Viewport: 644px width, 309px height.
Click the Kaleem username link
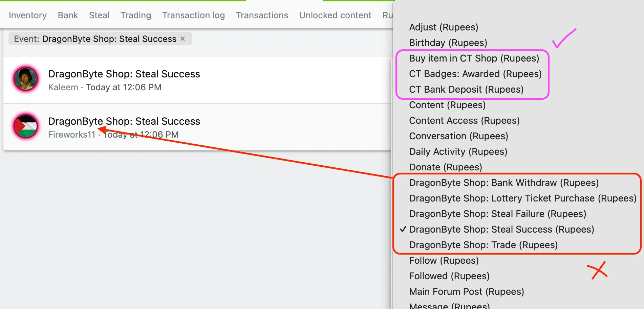63,87
